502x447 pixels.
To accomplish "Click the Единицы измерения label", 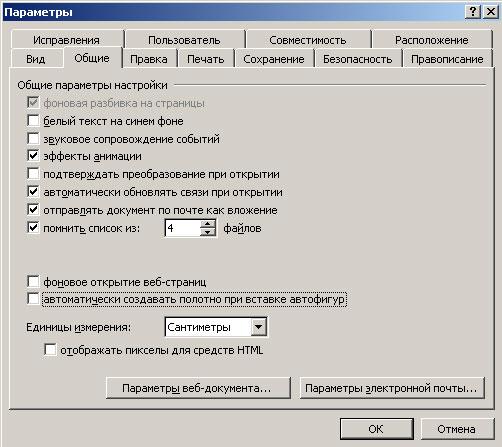I will pyautogui.click(x=79, y=327).
